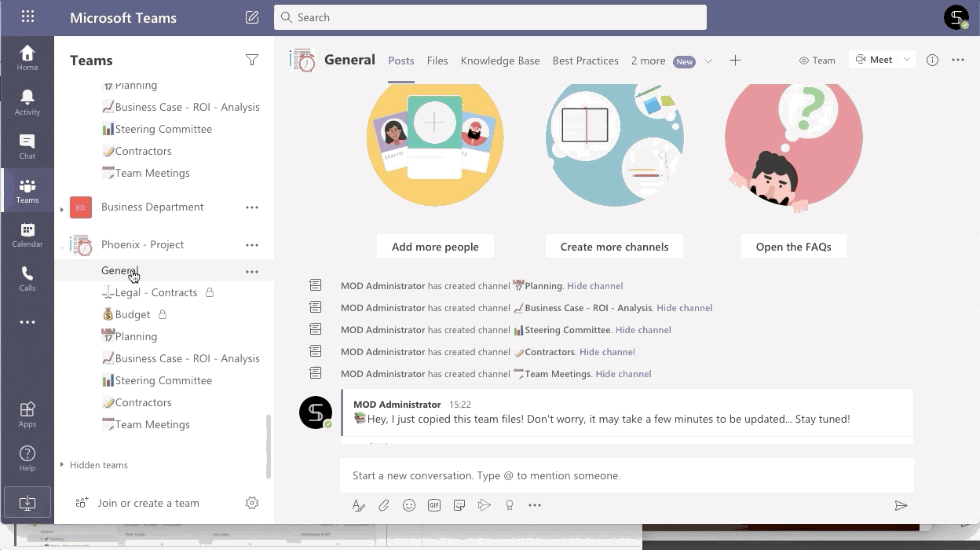
Task: Click Add more people button
Action: 435,246
